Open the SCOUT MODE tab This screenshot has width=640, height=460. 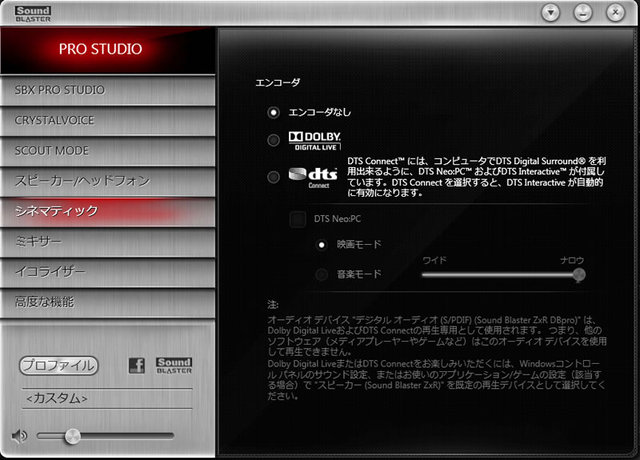(108, 151)
